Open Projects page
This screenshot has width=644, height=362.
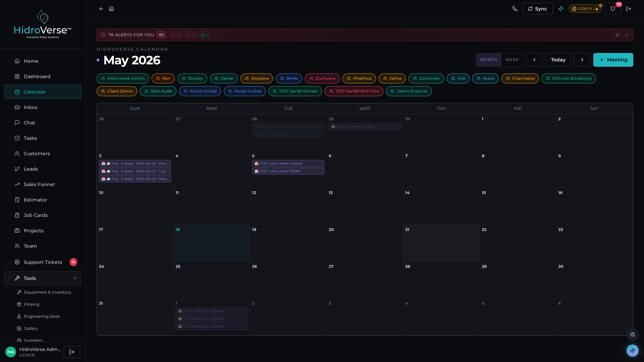click(43, 231)
